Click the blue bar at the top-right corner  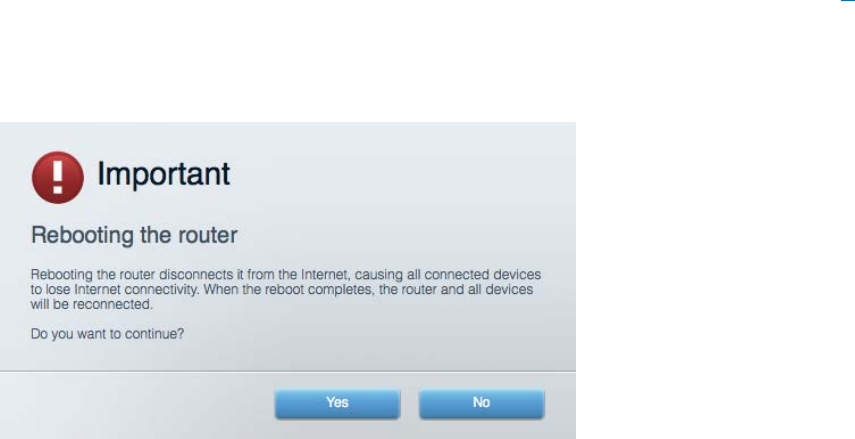pyautogui.click(x=848, y=1)
